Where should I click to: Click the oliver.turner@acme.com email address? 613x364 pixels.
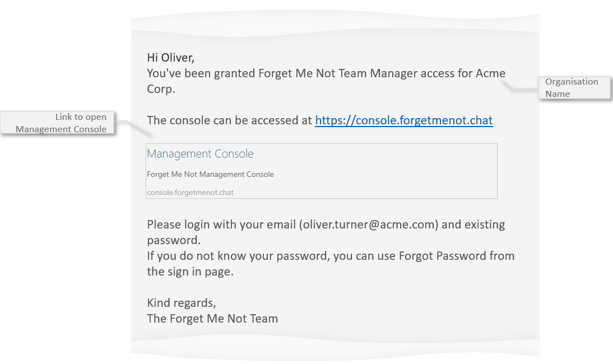point(369,225)
